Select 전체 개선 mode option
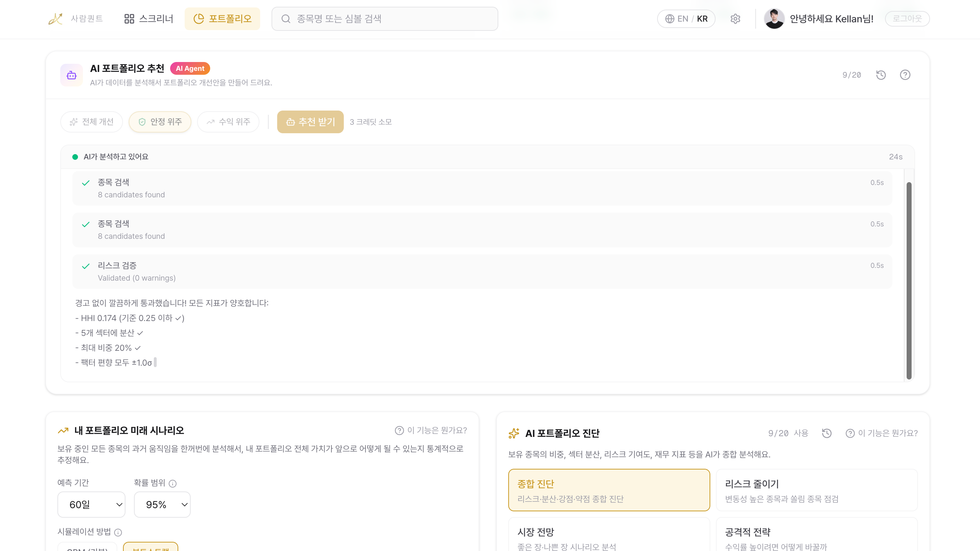Viewport: 980px width, 551px height. (x=92, y=122)
